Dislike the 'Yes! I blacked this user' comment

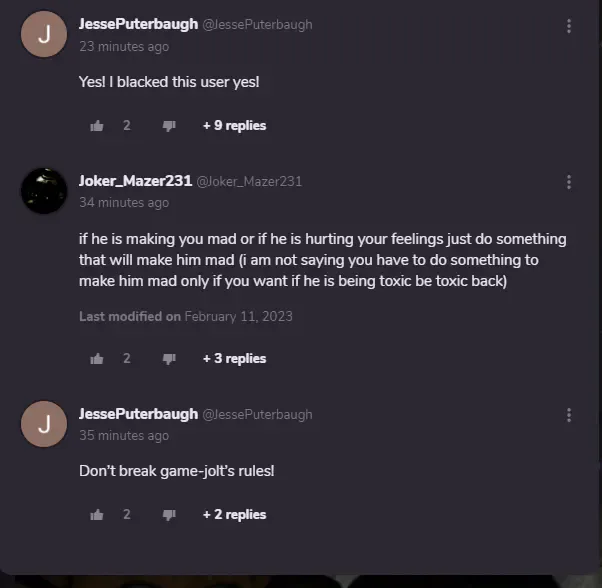169,126
